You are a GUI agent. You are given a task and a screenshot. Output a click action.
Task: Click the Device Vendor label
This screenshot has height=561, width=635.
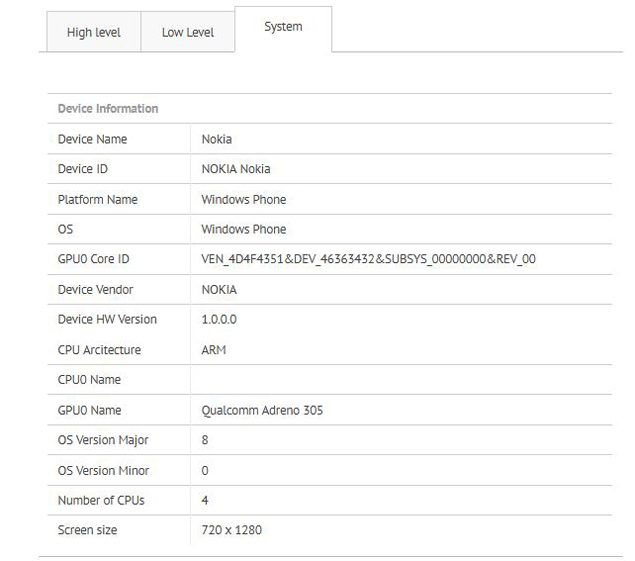(x=96, y=290)
